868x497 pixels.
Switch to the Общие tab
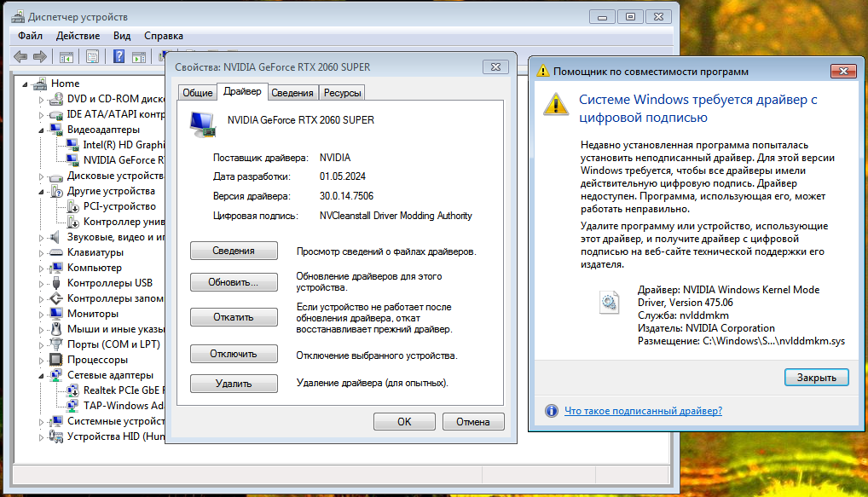pyautogui.click(x=198, y=93)
